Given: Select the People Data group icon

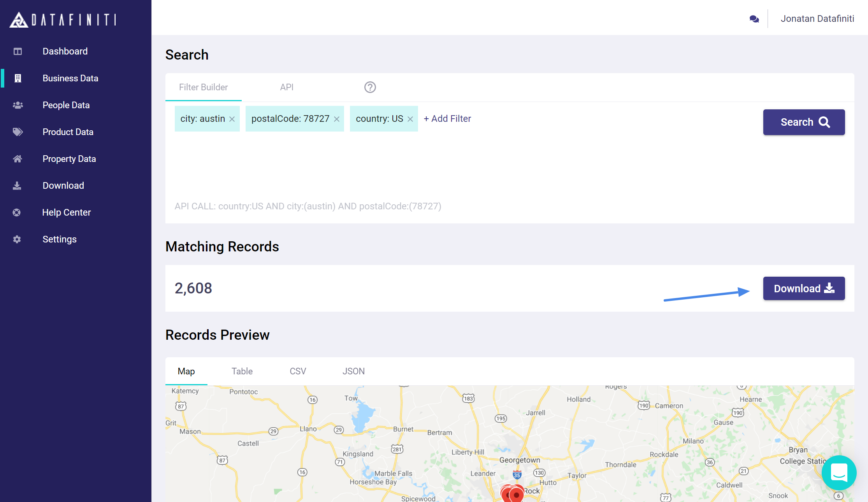Looking at the screenshot, I should point(18,105).
